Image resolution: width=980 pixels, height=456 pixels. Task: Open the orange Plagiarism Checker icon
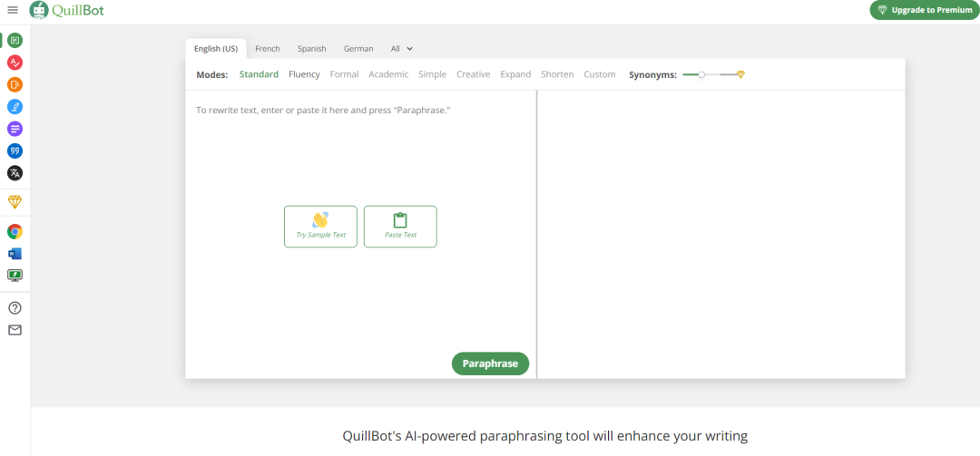15,84
